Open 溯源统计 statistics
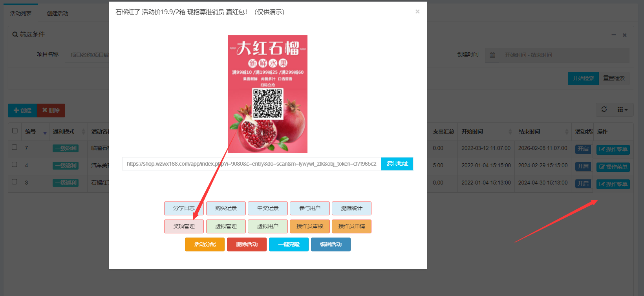Image resolution: width=644 pixels, height=296 pixels. pos(351,208)
